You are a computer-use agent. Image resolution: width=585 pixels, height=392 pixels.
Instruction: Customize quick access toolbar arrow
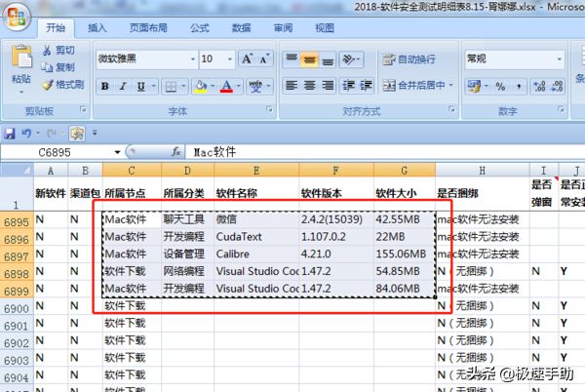click(x=95, y=133)
